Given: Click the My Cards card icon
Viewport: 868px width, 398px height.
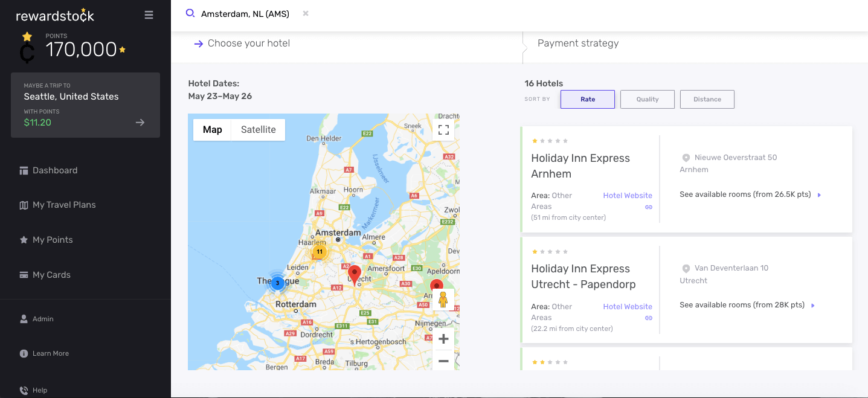Looking at the screenshot, I should (x=24, y=275).
